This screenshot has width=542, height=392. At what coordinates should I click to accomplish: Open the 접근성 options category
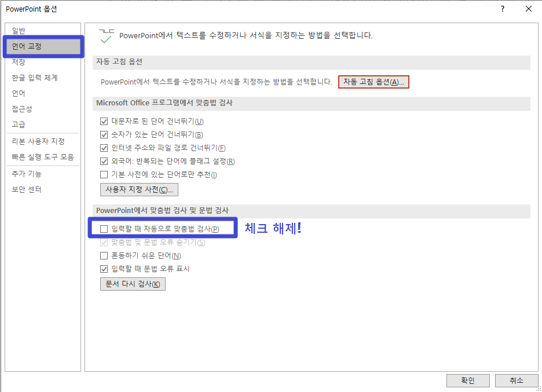click(x=22, y=109)
